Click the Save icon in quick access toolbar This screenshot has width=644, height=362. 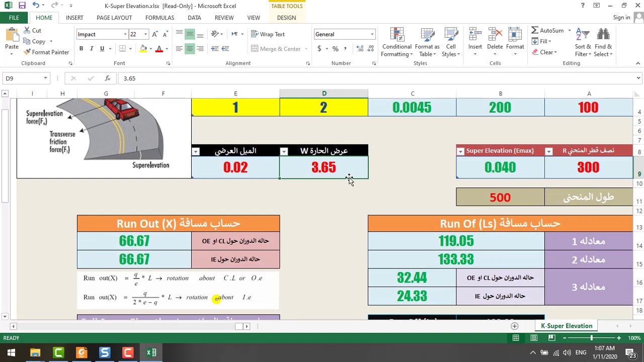22,6
